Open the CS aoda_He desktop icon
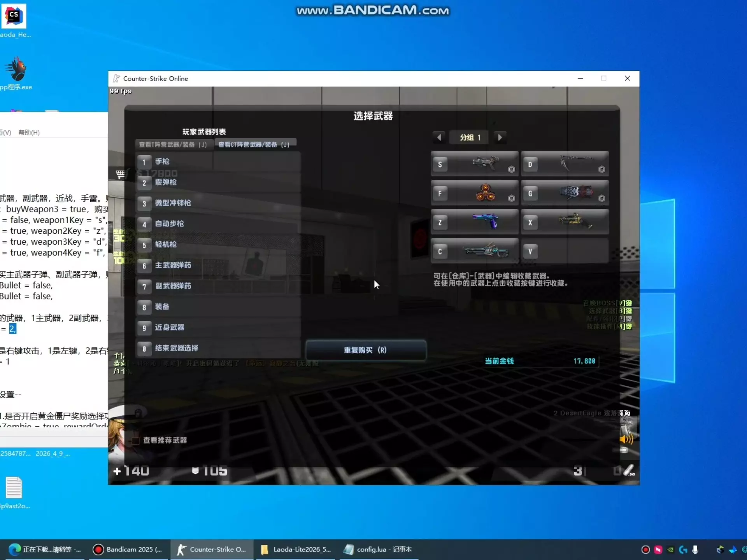The image size is (747, 560). 14,21
